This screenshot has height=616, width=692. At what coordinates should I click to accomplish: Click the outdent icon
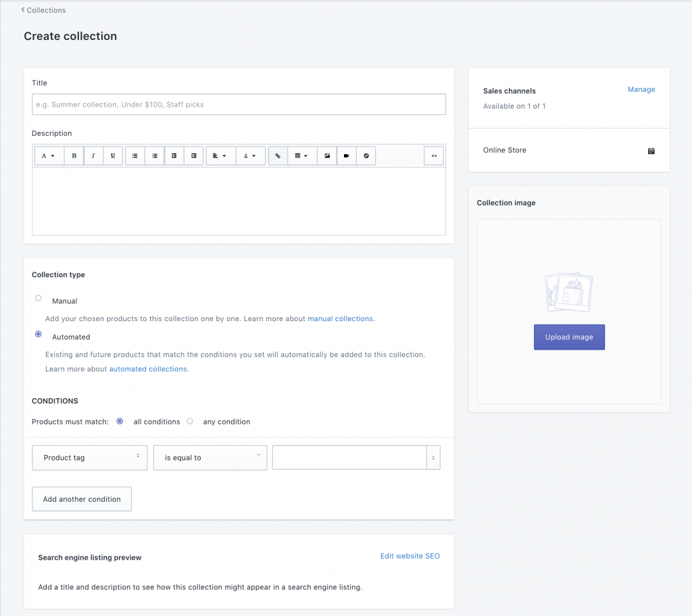point(174,156)
